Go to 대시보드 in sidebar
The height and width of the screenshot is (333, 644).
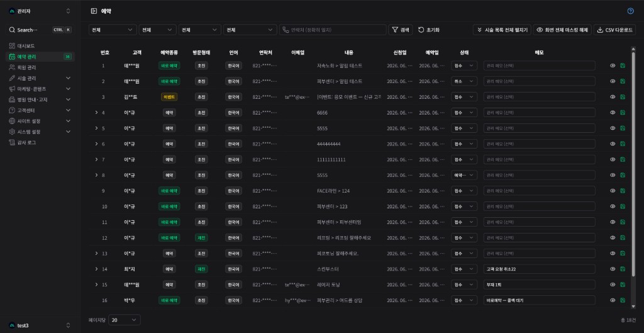(40, 46)
